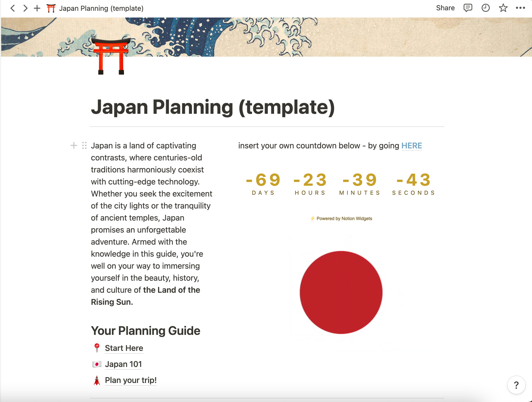Open the three-dot more options menu

pos(520,8)
